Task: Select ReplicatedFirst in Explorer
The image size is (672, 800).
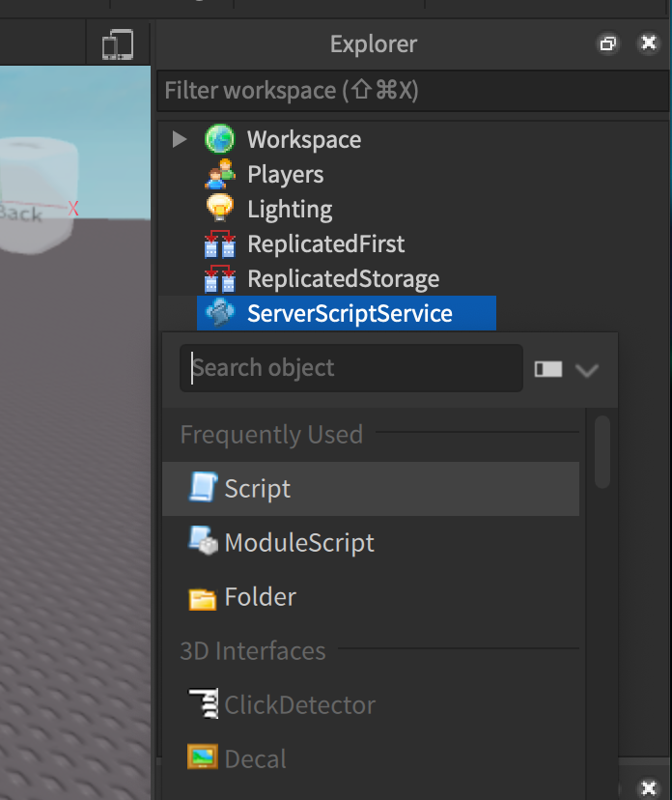Action: 326,243
